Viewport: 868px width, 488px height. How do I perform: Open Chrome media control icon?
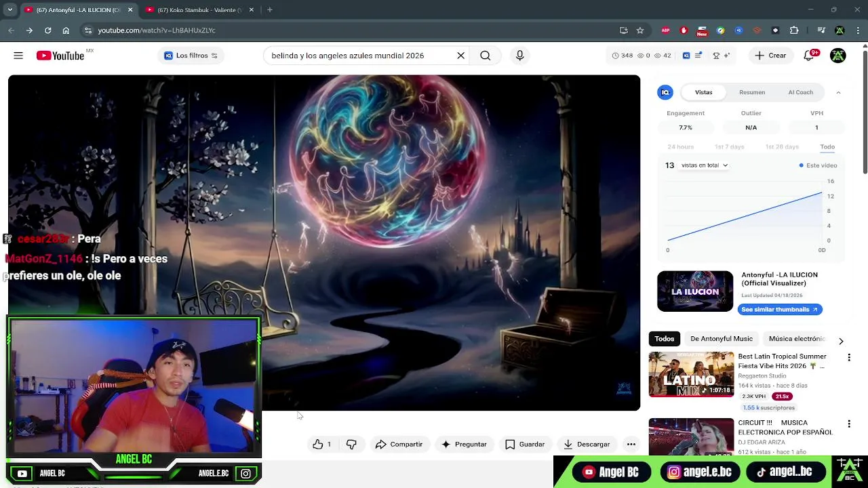(821, 30)
